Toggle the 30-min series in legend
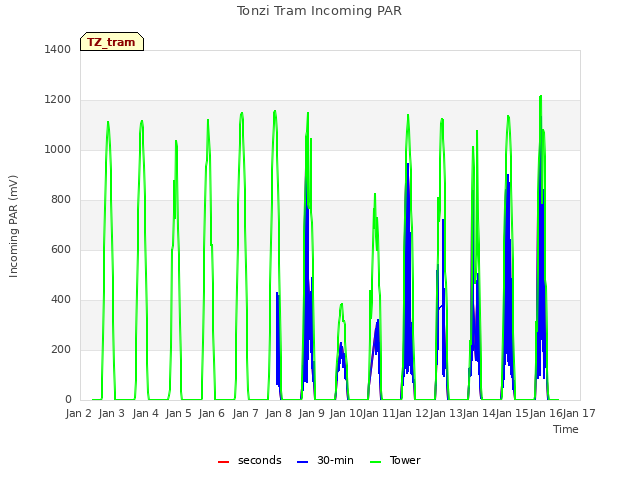 325,460
